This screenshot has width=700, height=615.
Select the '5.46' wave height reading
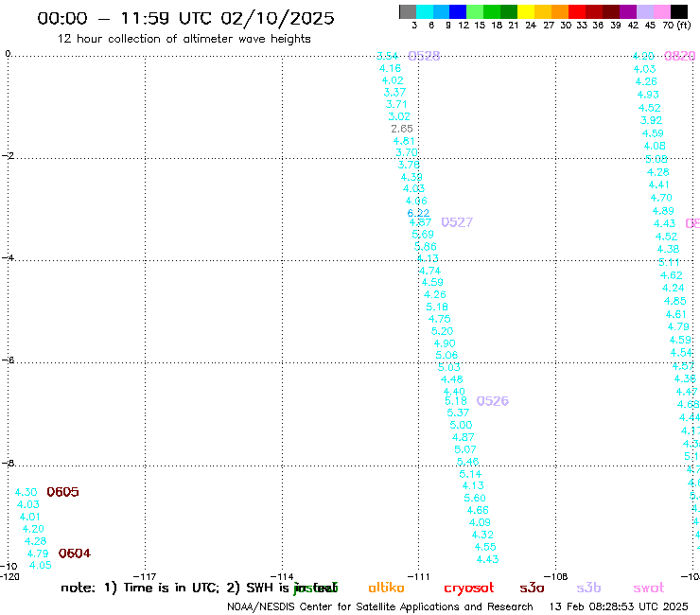(468, 462)
